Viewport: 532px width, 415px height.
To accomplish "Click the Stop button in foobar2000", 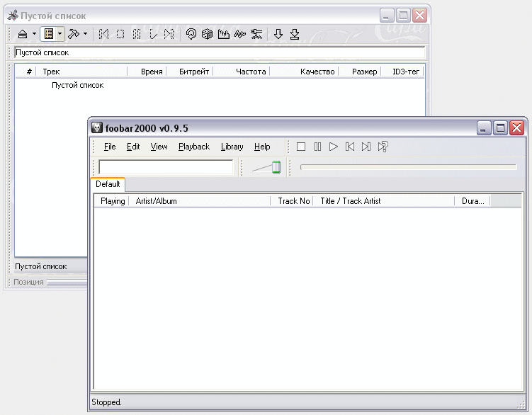I will pyautogui.click(x=301, y=147).
